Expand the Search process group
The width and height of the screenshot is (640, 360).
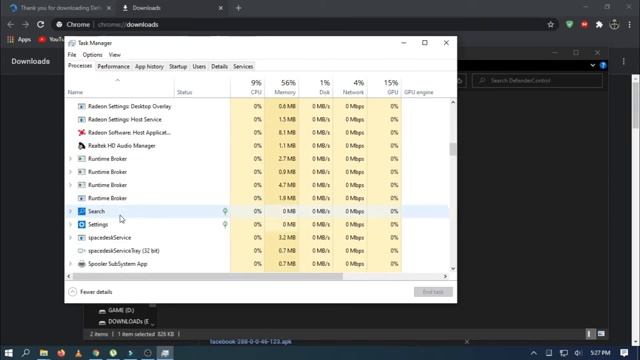pyautogui.click(x=71, y=211)
